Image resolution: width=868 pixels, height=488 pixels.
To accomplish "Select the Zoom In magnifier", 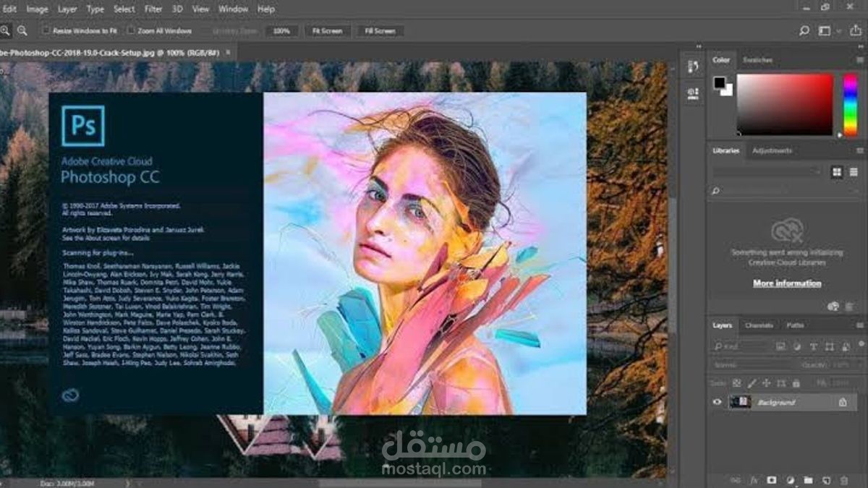I will tap(4, 30).
